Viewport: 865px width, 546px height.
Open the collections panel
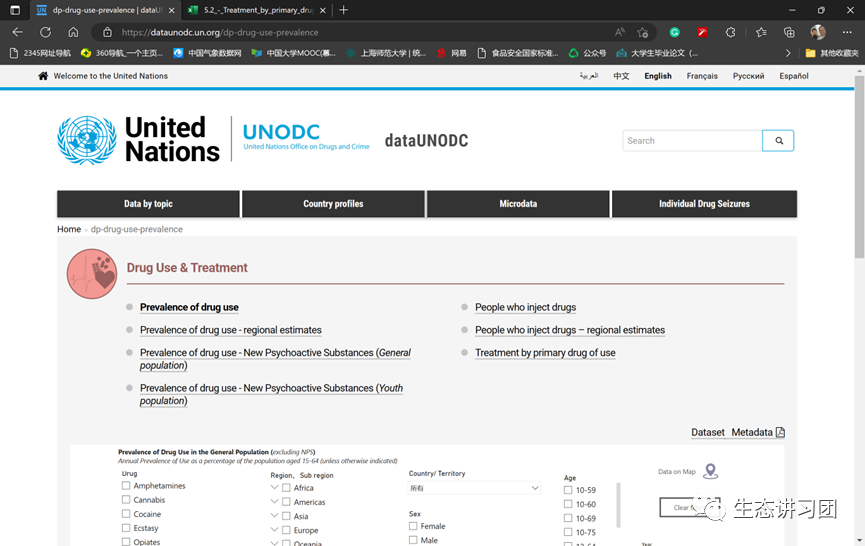pyautogui.click(x=789, y=32)
